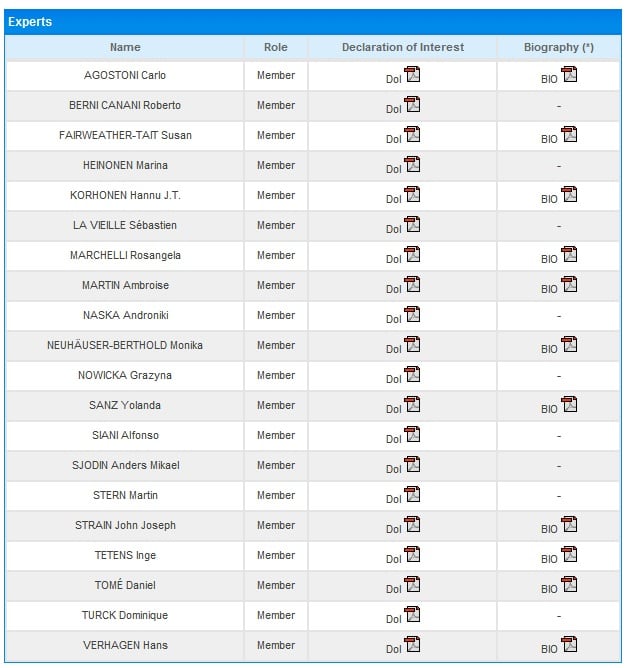Image resolution: width=629 pixels, height=668 pixels.
Task: Open the BIO PDF icon for VERHAGEN Hans
Action: tap(569, 644)
